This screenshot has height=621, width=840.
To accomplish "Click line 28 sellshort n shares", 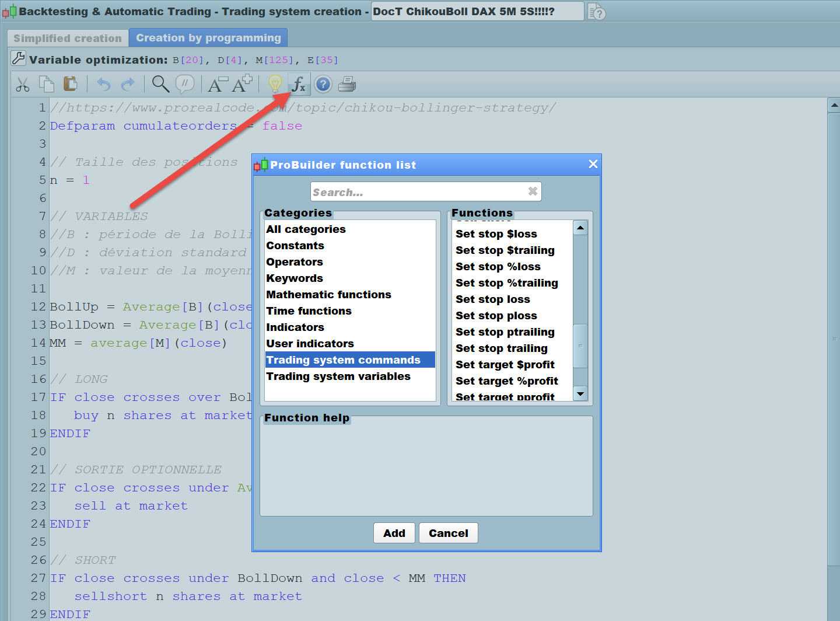I will click(188, 596).
